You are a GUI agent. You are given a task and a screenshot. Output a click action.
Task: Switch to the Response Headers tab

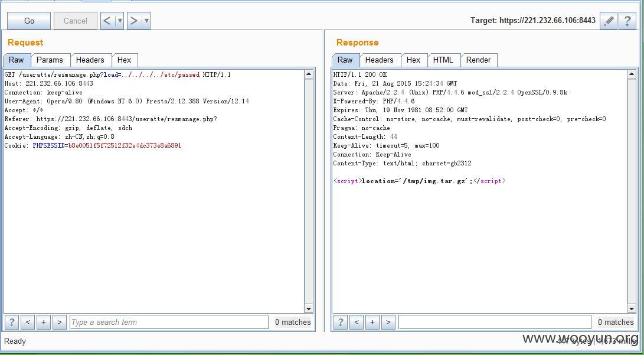pyautogui.click(x=379, y=60)
